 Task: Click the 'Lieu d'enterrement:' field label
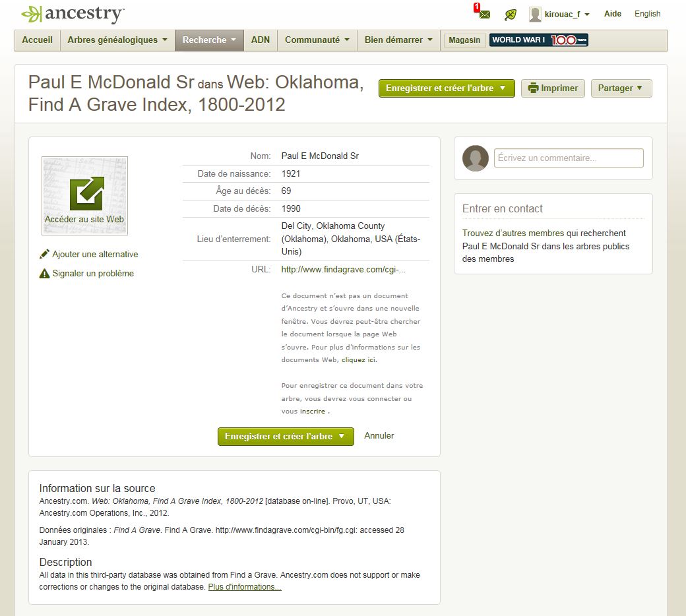(234, 239)
